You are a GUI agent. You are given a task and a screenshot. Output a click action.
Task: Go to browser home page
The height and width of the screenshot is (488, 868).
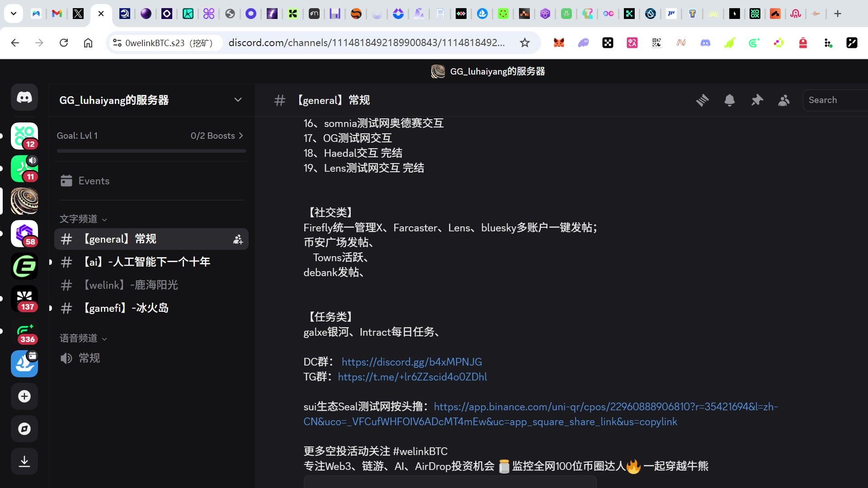88,43
